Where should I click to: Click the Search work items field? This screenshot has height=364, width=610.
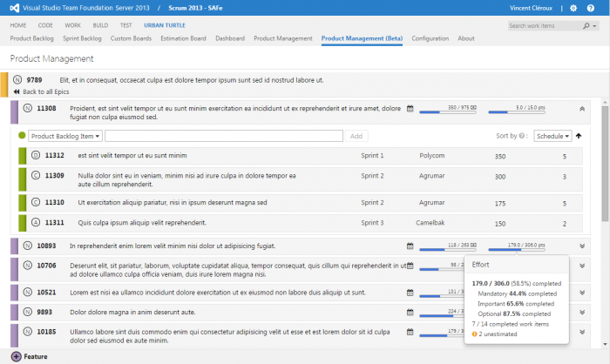pos(544,25)
